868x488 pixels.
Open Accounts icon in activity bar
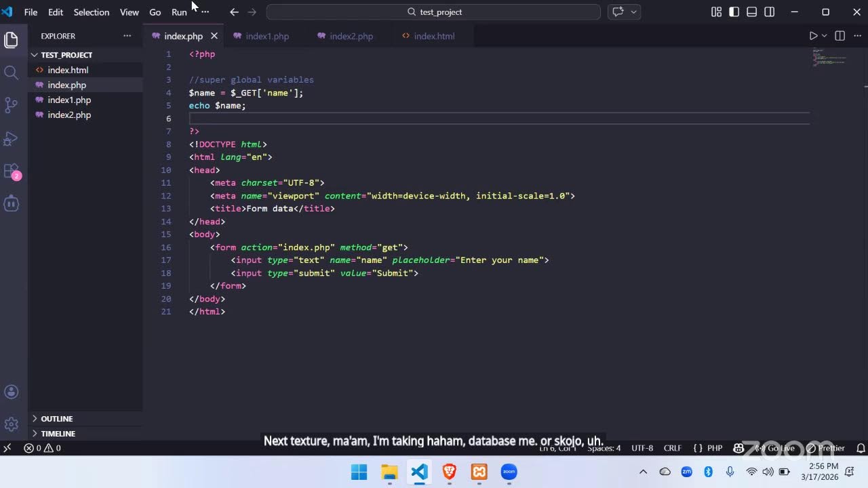[11, 392]
